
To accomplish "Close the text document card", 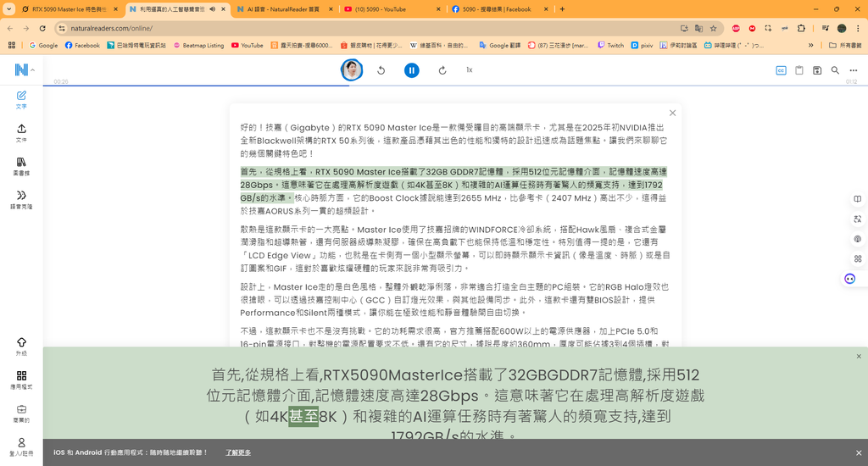I will tap(672, 113).
